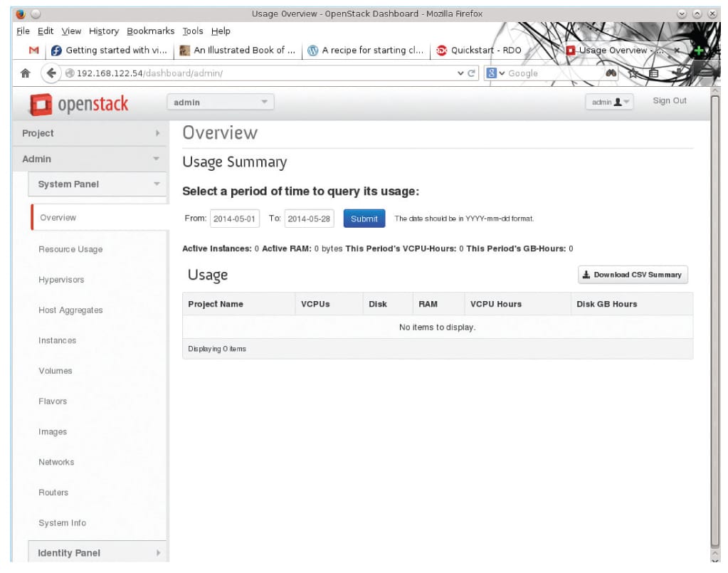Click the reload page icon in address bar
The height and width of the screenshot is (573, 728).
point(473,73)
